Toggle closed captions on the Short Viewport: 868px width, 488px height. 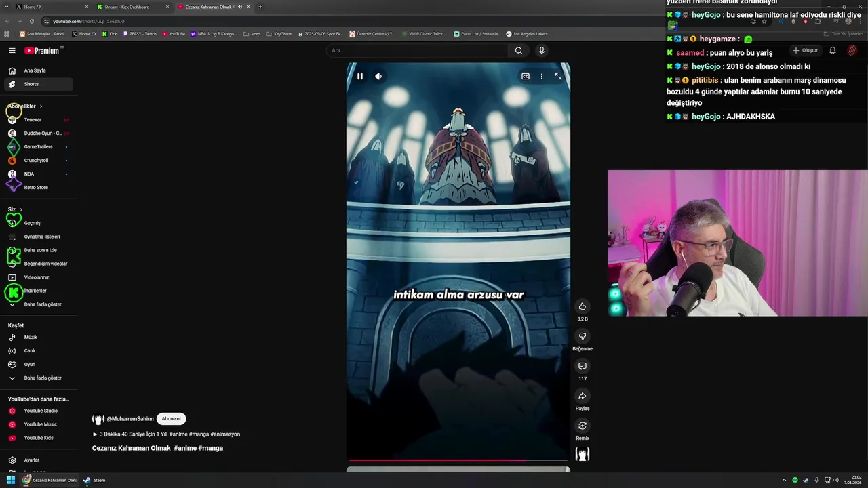(525, 77)
